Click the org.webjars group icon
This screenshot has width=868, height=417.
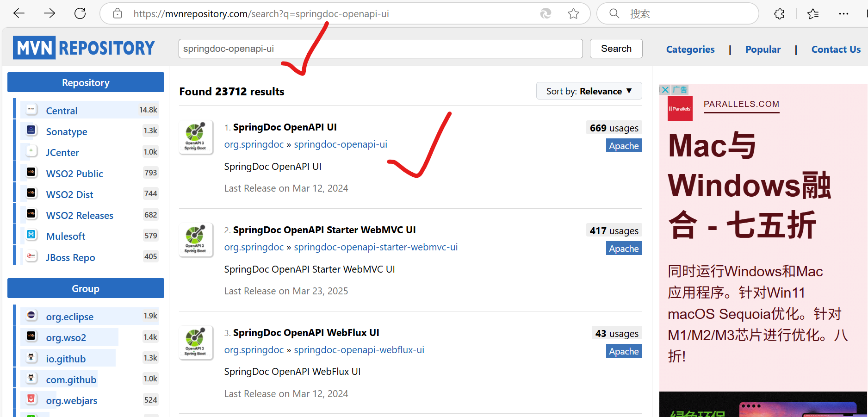pos(31,398)
